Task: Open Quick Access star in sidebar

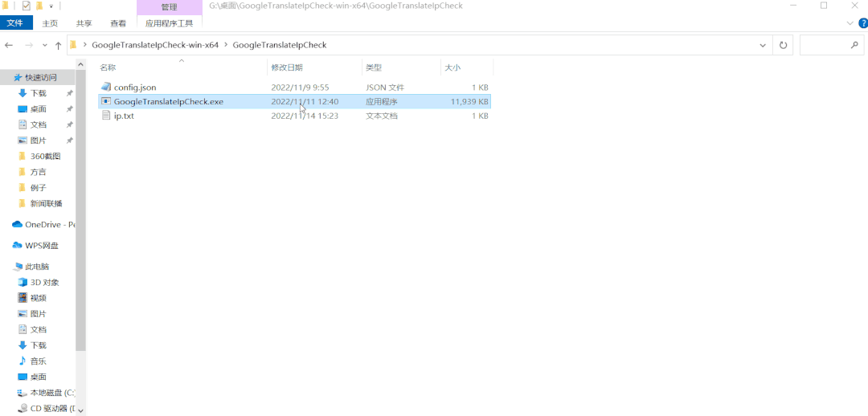Action: click(18, 77)
